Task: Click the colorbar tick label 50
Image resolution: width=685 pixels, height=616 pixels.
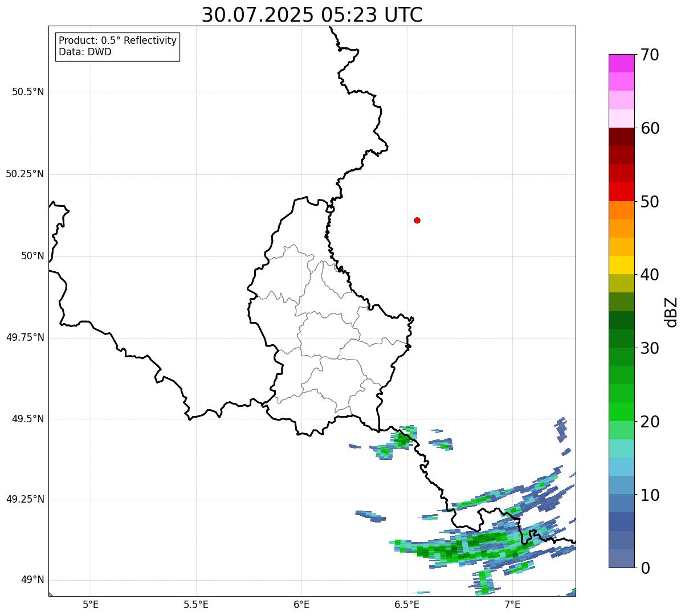Action: (649, 202)
